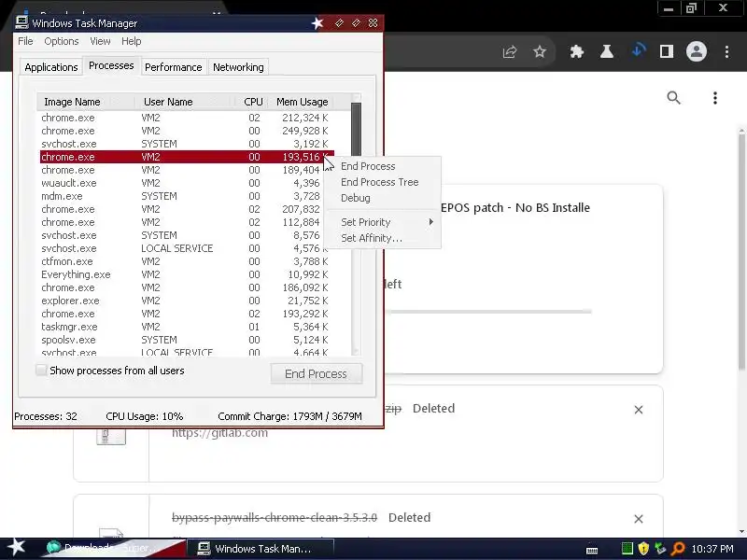
Task: Open the https://gitlab.com link
Action: (219, 432)
